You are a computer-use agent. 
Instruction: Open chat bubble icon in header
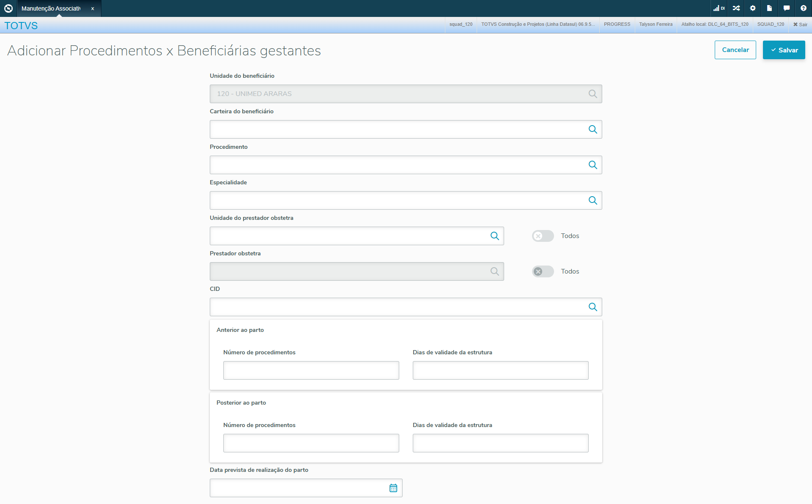click(786, 8)
